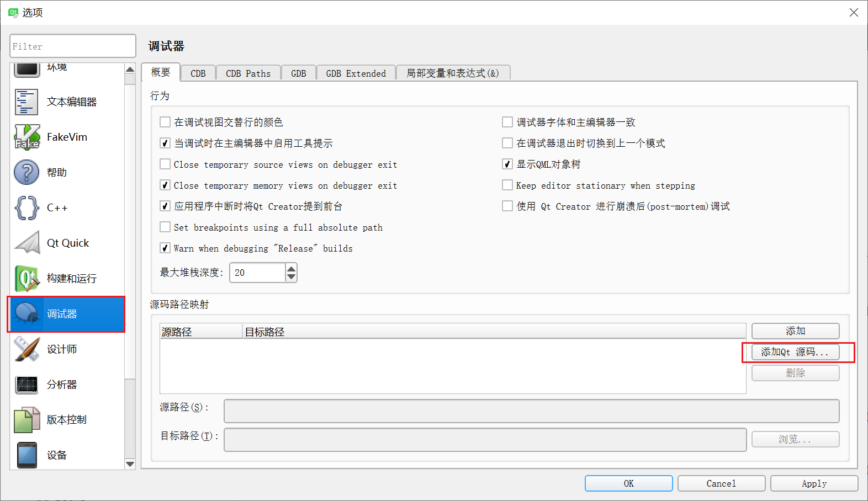Increase 最大堆栈深度 with up arrow

pos(291,268)
